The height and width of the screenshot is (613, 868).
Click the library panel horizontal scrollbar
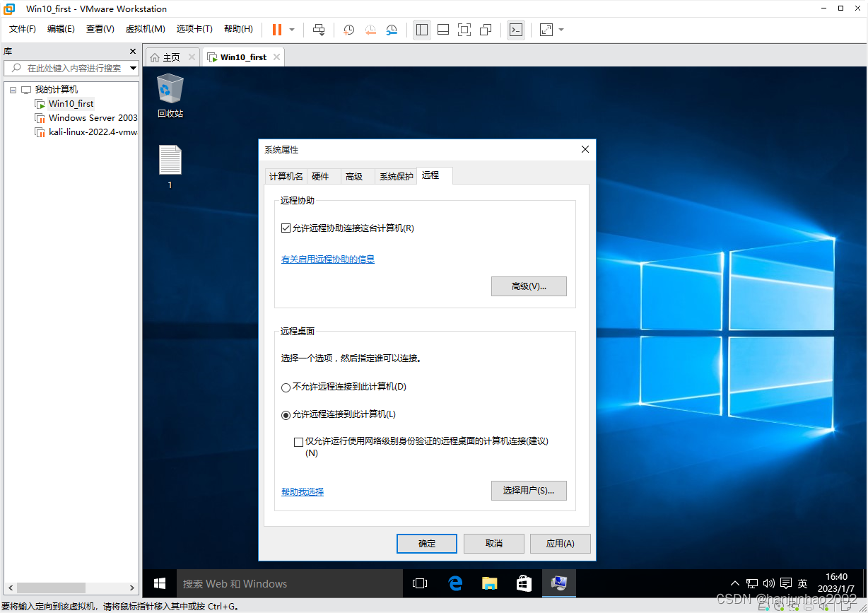point(70,588)
